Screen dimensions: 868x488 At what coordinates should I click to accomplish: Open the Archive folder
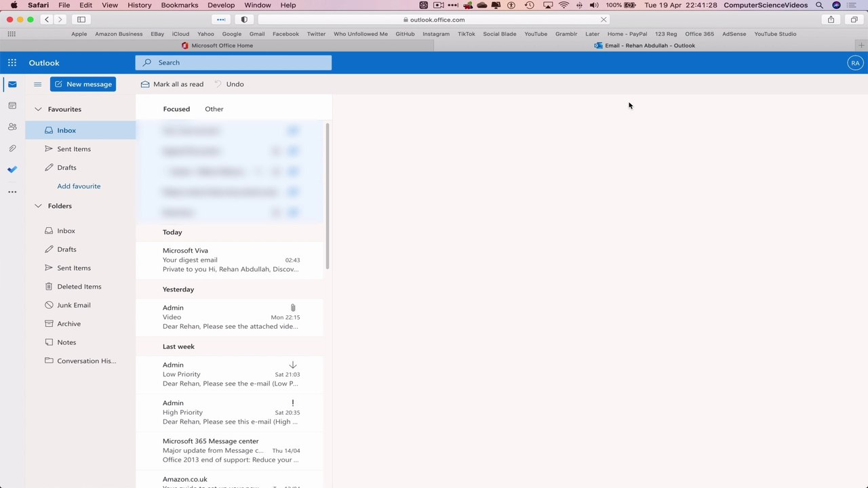pyautogui.click(x=81, y=324)
